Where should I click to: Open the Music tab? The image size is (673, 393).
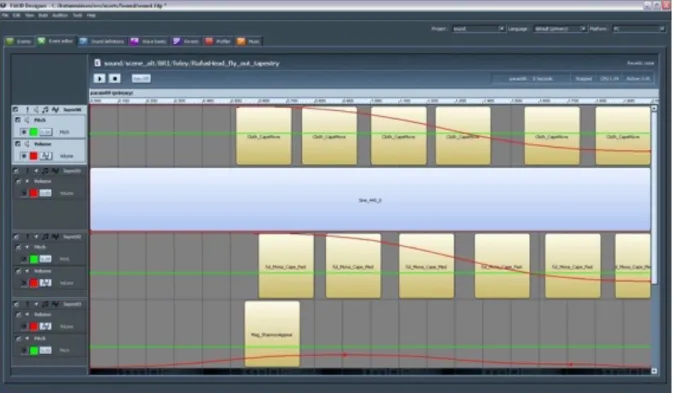[x=249, y=42]
